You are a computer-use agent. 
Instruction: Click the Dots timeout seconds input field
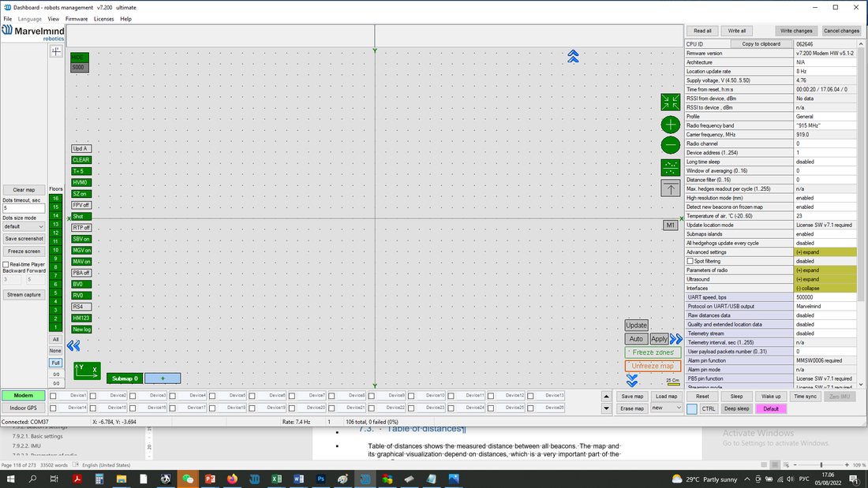click(24, 208)
